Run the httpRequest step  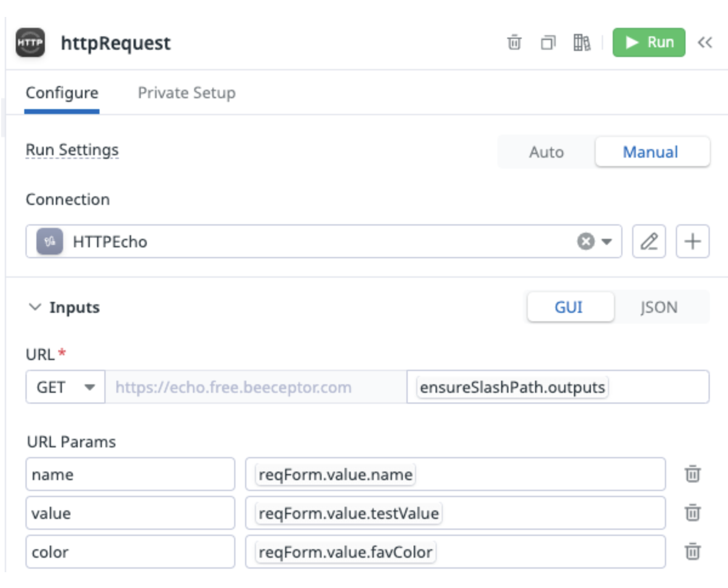(649, 42)
